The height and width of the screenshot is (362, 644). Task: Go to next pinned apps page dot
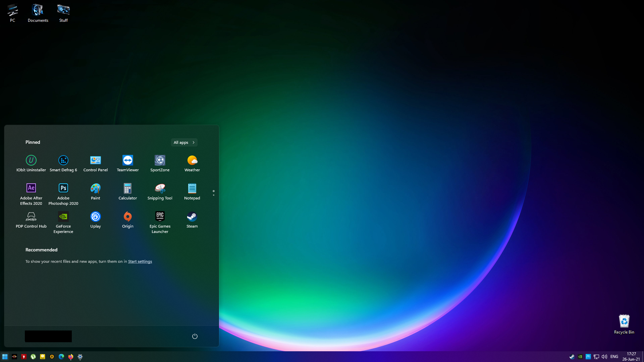[214, 195]
